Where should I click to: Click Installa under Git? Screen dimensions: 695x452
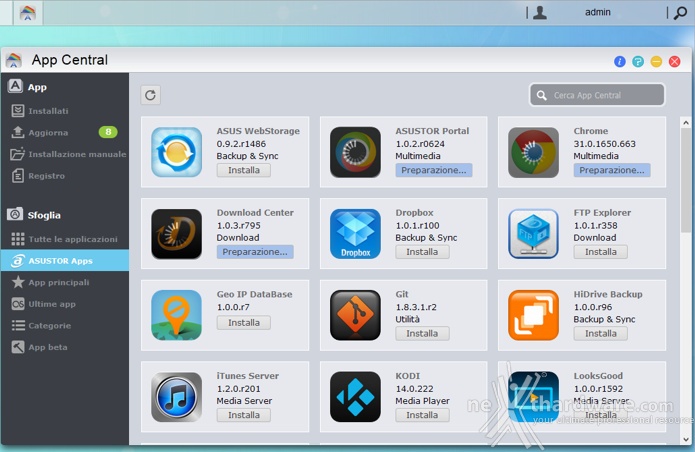(x=422, y=333)
